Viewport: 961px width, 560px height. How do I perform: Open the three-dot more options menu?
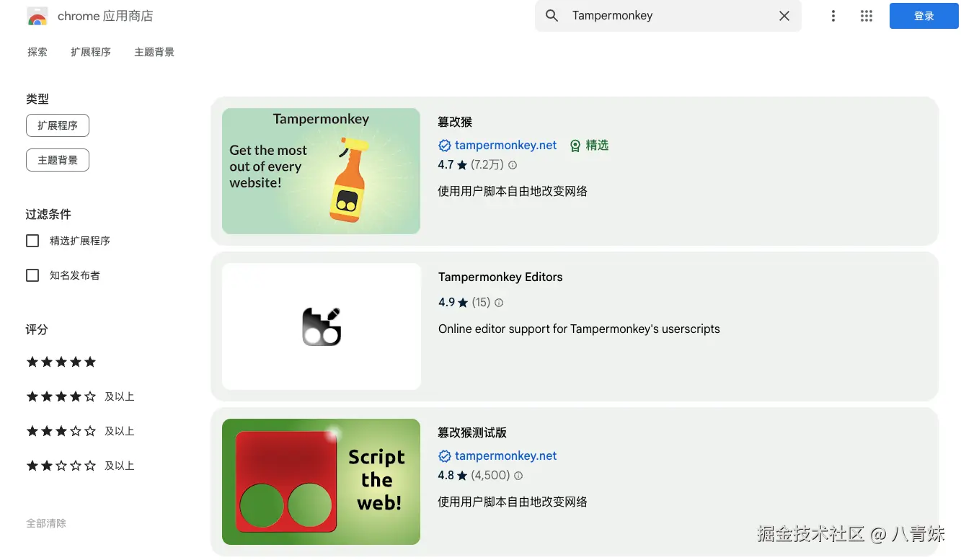tap(833, 16)
